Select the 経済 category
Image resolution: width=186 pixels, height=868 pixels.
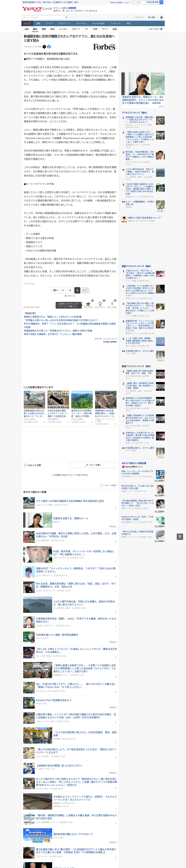pyautogui.click(x=52, y=29)
